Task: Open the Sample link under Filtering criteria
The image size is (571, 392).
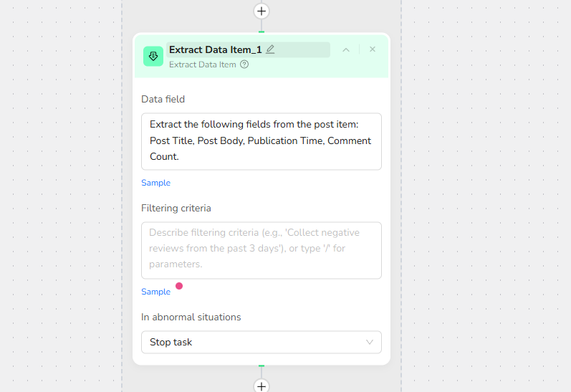Action: [x=155, y=292]
